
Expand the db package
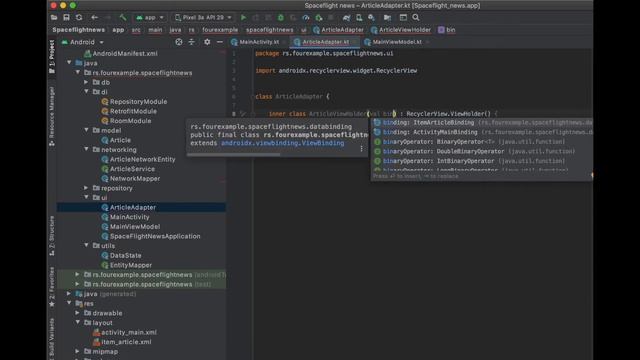click(86, 82)
